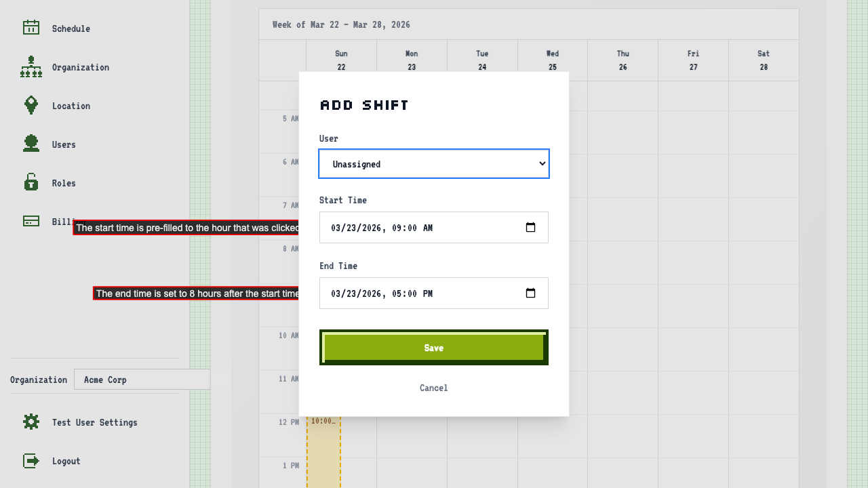
Task: Save the new shift
Action: (x=434, y=347)
